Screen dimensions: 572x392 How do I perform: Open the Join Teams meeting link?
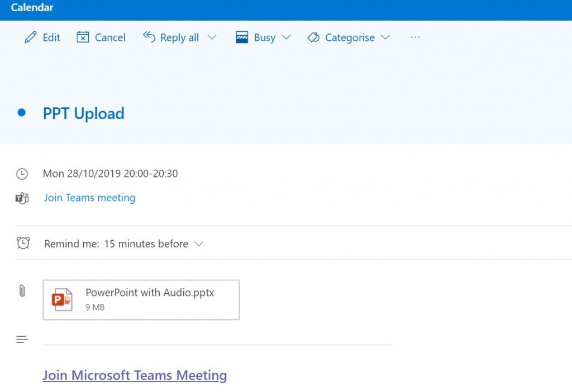point(89,198)
